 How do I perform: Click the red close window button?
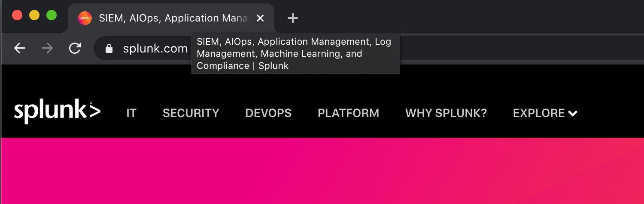(17, 15)
